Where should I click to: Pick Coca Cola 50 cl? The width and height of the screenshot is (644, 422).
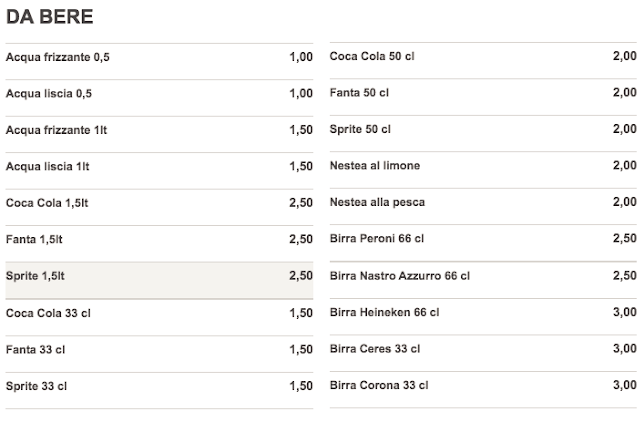pos(372,57)
